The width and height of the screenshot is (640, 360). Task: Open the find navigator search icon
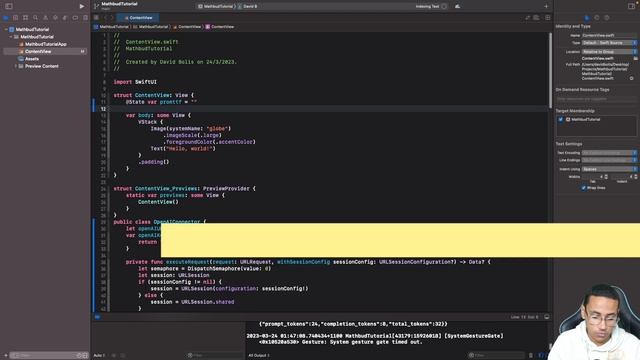pyautogui.click(x=36, y=18)
